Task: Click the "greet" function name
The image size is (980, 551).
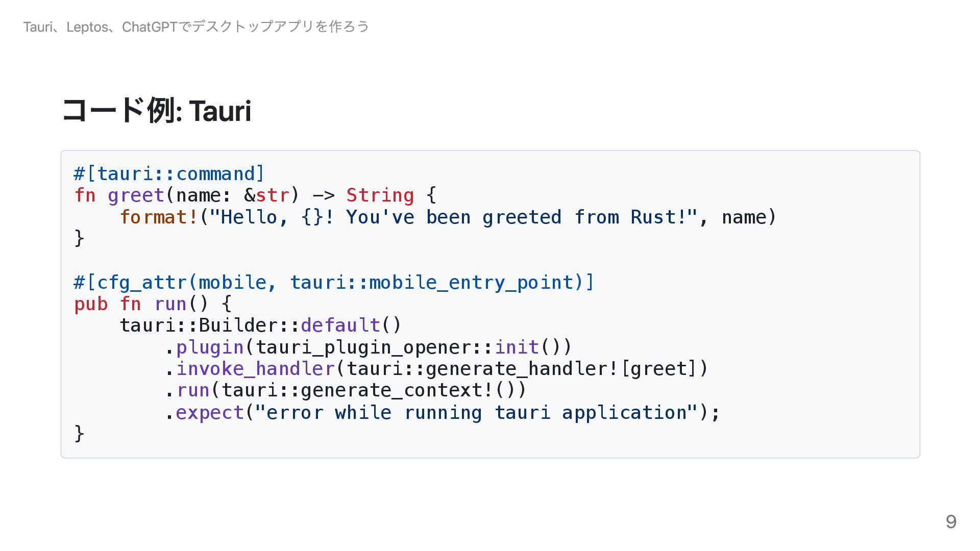Action: (136, 195)
